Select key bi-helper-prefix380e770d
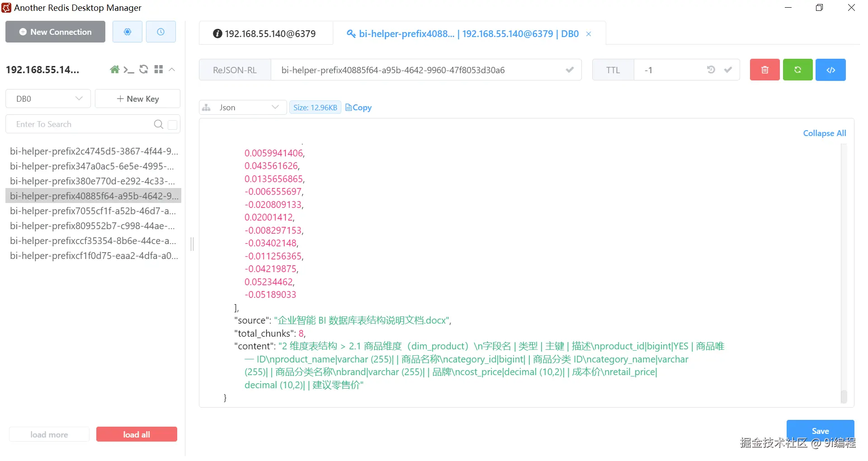The width and height of the screenshot is (868, 461). click(94, 181)
